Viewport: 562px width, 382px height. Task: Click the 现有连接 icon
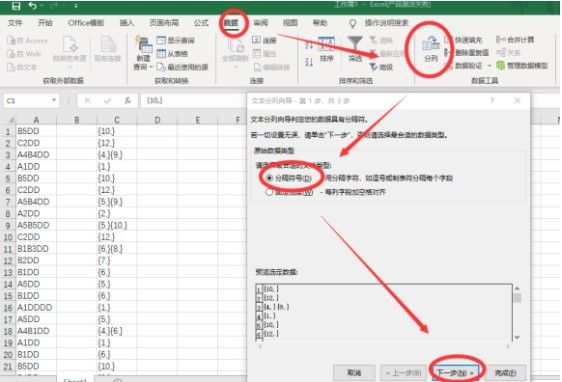(x=108, y=44)
